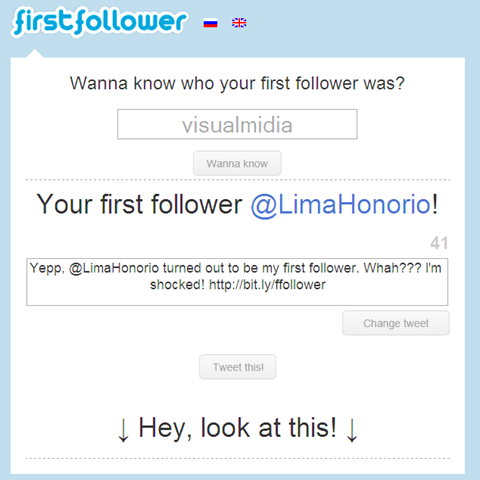The width and height of the screenshot is (480, 480).
Task: Click the "Hey, look at this!" heading
Action: click(x=237, y=428)
